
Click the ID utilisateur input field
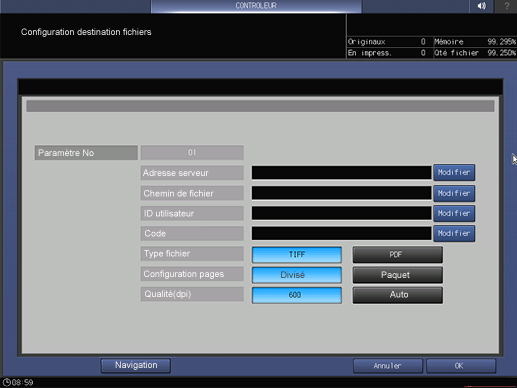[341, 213]
